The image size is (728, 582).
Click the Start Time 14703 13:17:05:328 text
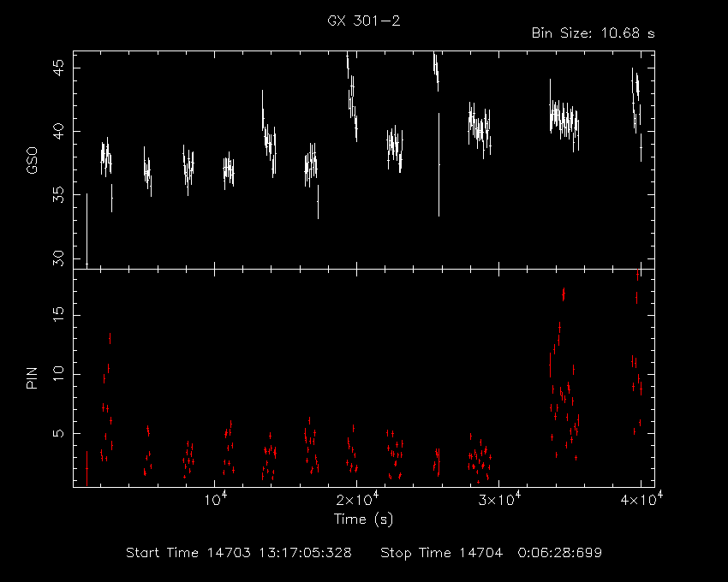[x=239, y=553]
